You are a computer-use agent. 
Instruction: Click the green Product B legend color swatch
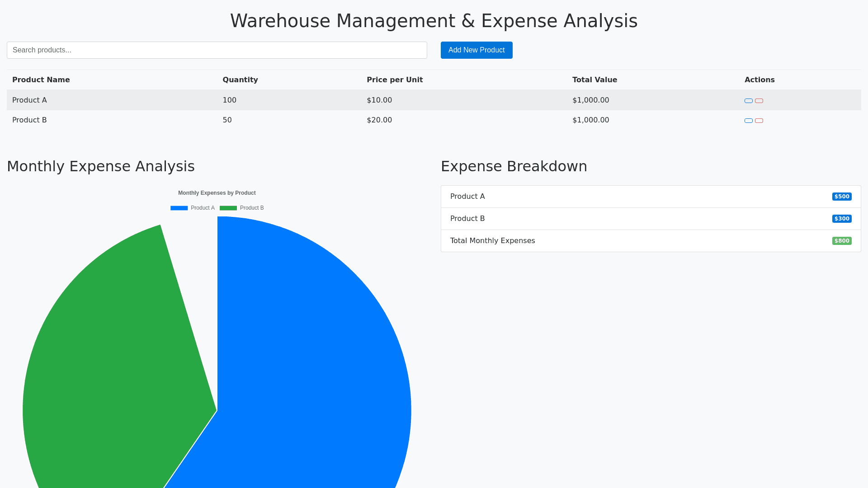(228, 208)
